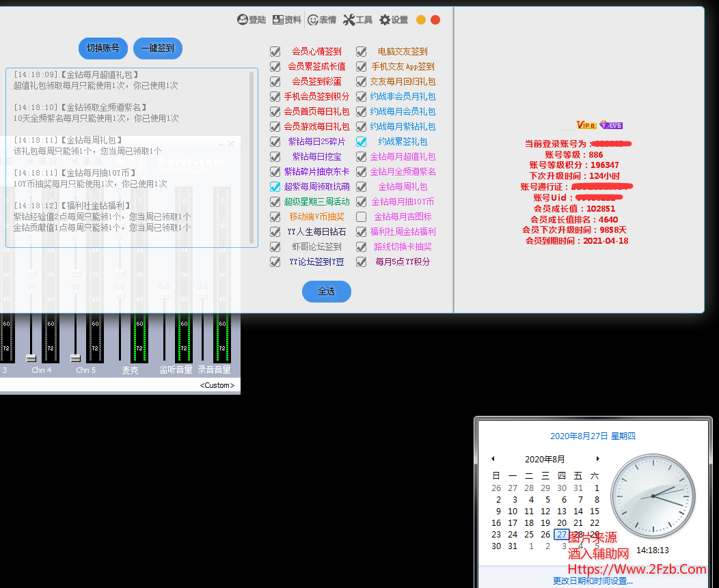Click the 2020年8月 calendar header
719x588 pixels.
545,459
